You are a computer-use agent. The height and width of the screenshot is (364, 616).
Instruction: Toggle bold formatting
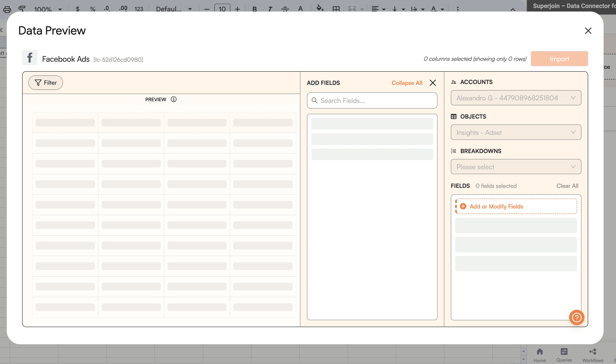255,9
